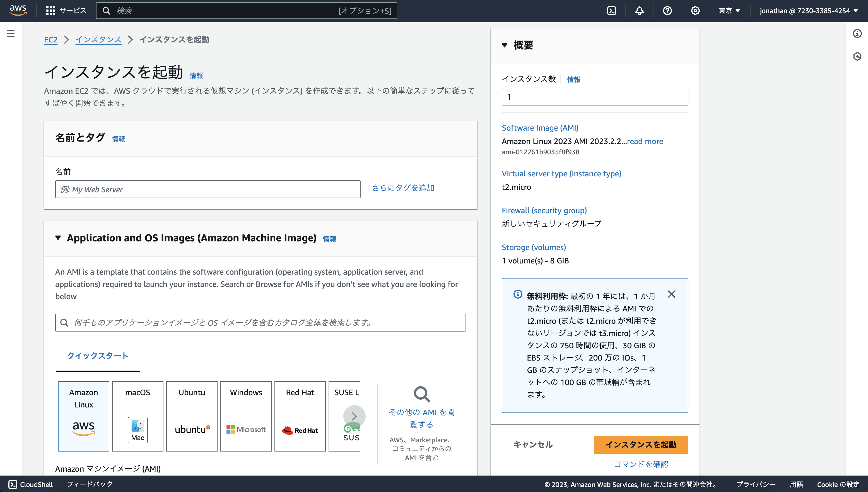Launch CloudShell from the top toolbar icon

coord(612,11)
